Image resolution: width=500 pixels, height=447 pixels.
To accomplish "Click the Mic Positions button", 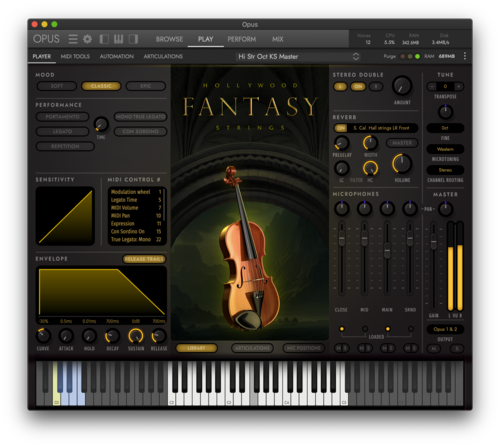I will point(304,348).
